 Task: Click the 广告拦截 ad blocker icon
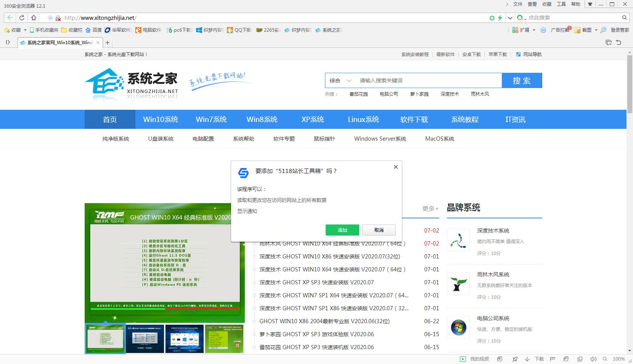(x=543, y=30)
